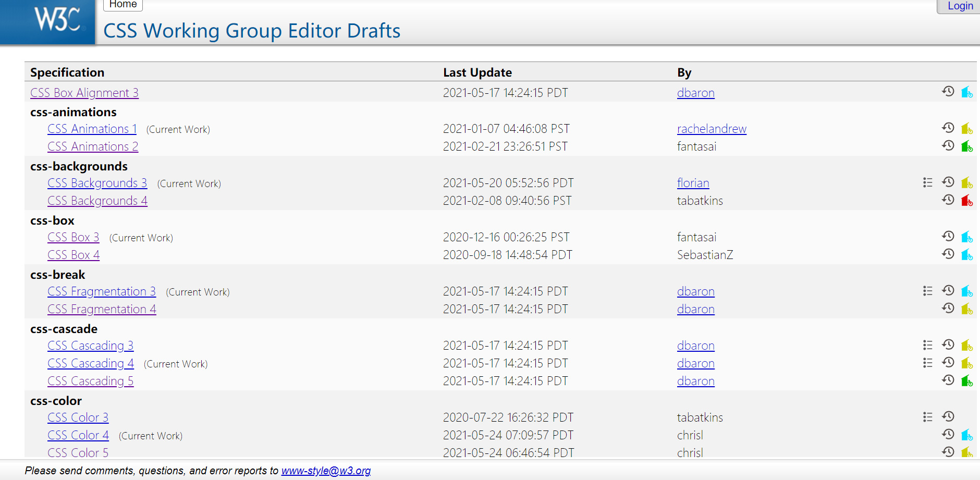The width and height of the screenshot is (980, 480).
Task: Click florian author link
Action: click(x=693, y=183)
